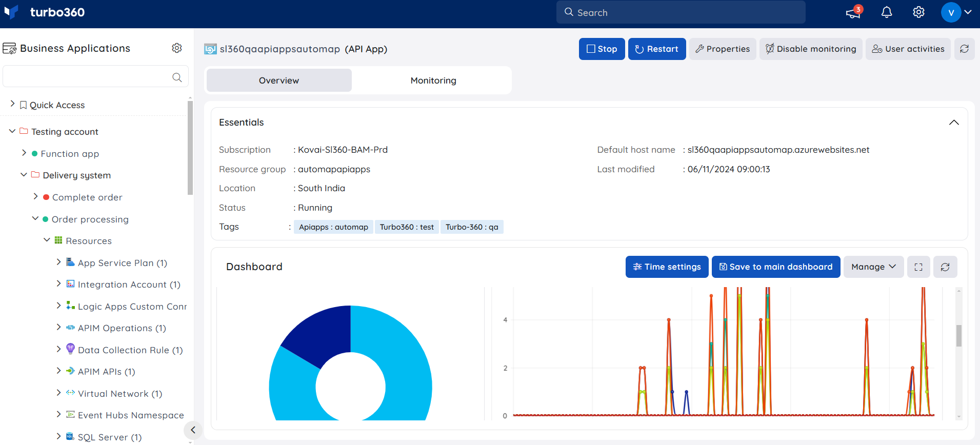Viewport: 980px width, 445px height.
Task: Expand the Function app node
Action: click(x=24, y=153)
